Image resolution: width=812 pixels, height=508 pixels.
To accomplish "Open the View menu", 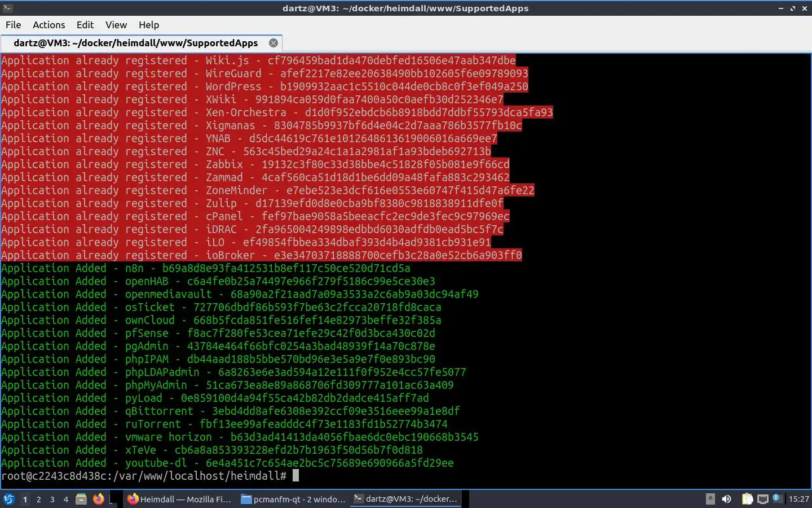I will (x=116, y=25).
